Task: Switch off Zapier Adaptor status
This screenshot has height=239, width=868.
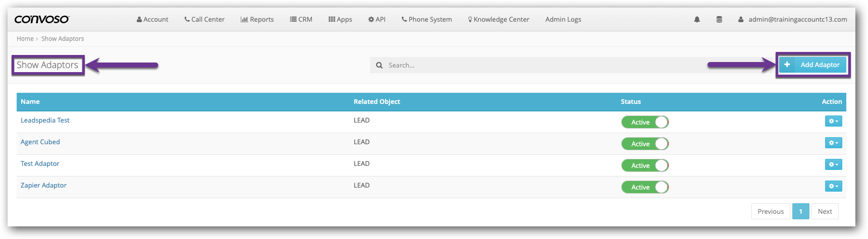Action: pos(644,187)
